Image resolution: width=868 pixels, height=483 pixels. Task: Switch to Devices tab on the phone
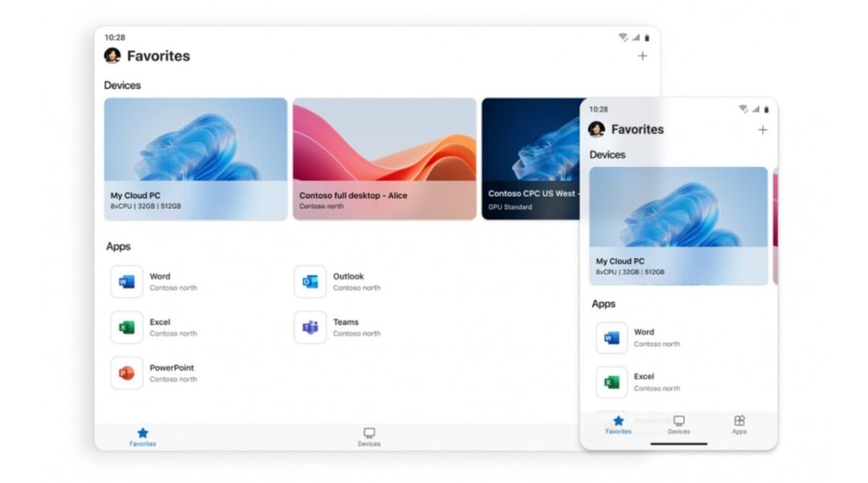tap(679, 424)
